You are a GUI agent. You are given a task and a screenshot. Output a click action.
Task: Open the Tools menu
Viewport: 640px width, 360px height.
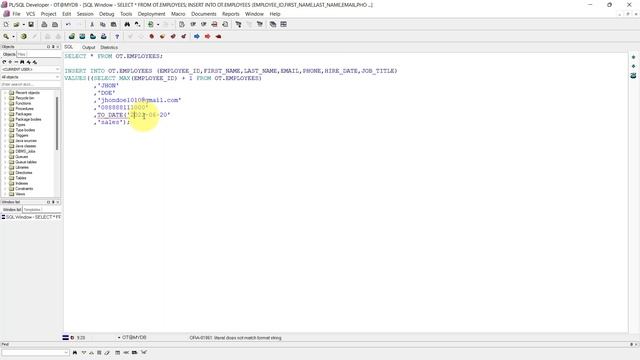tap(126, 14)
